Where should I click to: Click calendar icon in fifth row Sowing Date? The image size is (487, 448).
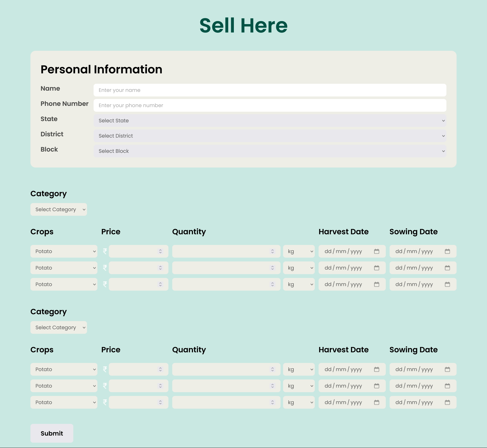447,386
